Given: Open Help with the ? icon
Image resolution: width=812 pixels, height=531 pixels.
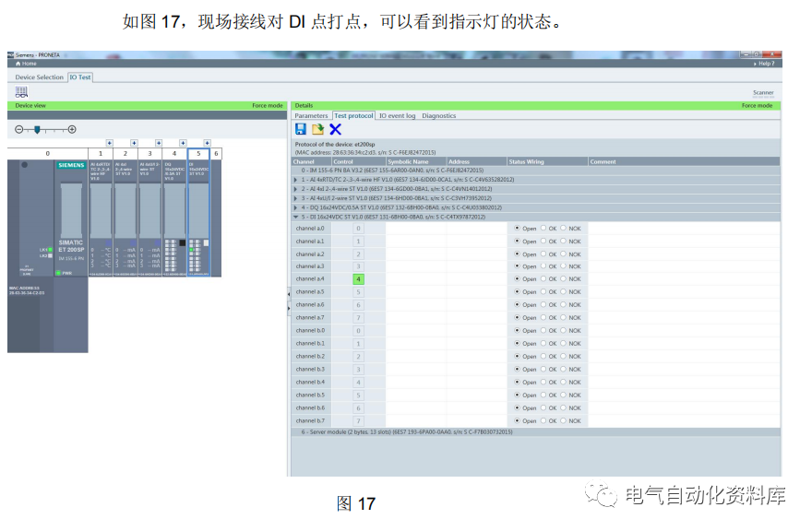Looking at the screenshot, I should pyautogui.click(x=767, y=64).
